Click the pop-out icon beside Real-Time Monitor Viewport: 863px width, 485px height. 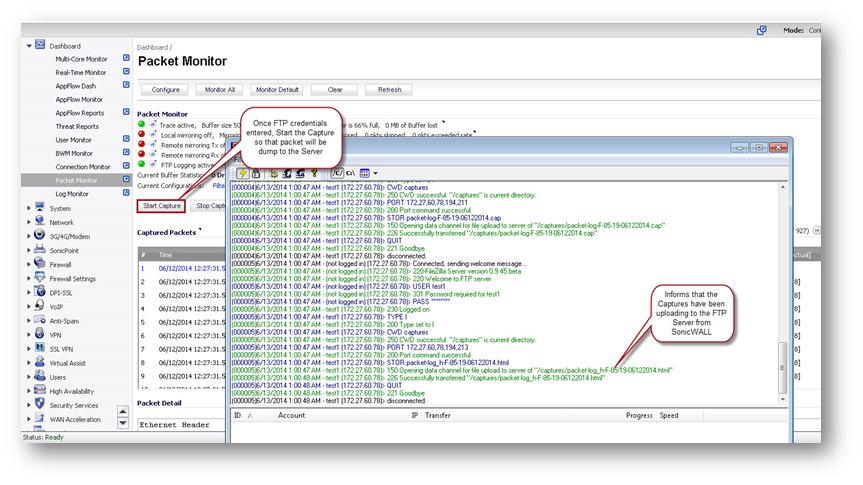(x=126, y=72)
